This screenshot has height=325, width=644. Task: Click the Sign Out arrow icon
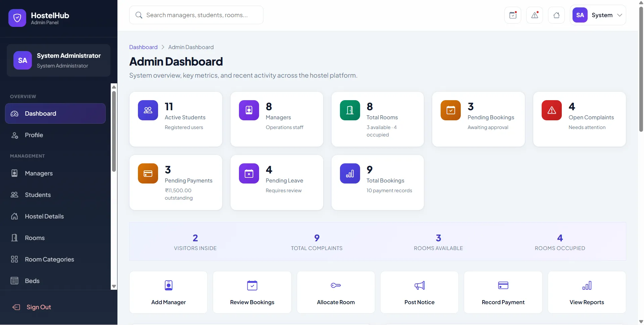coord(16,307)
